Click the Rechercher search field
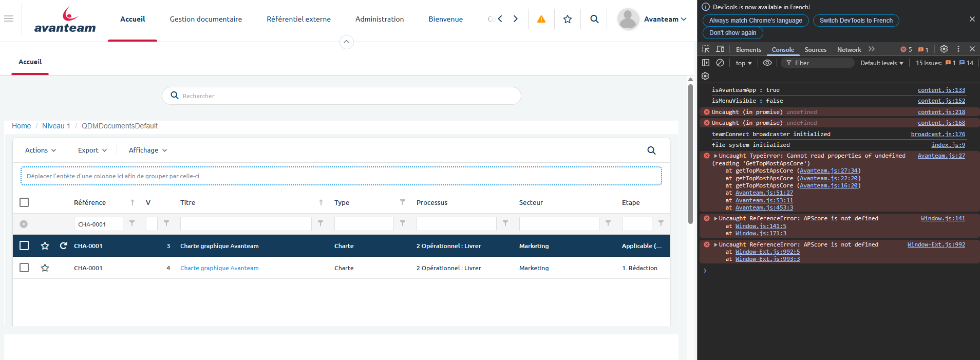Viewport: 980px width, 360px height. [x=342, y=96]
